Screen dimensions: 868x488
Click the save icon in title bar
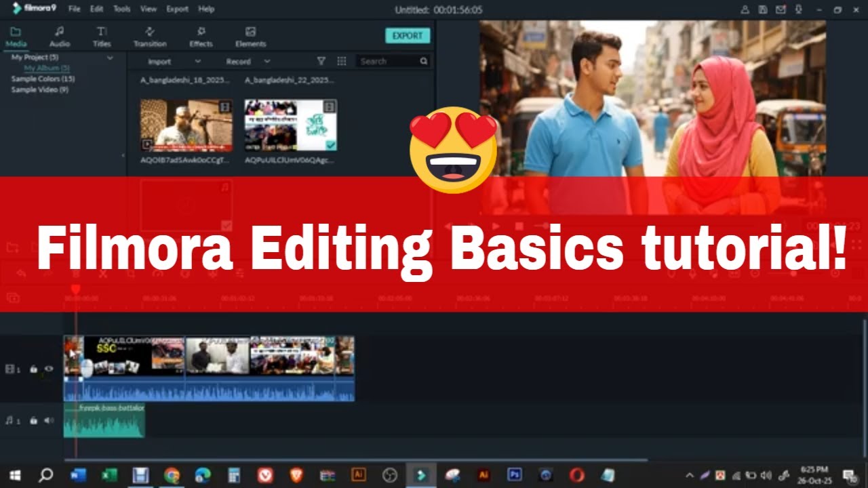pyautogui.click(x=763, y=9)
